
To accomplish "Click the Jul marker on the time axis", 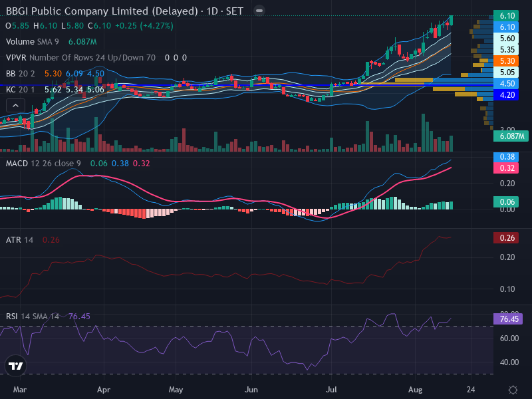I will (x=331, y=390).
